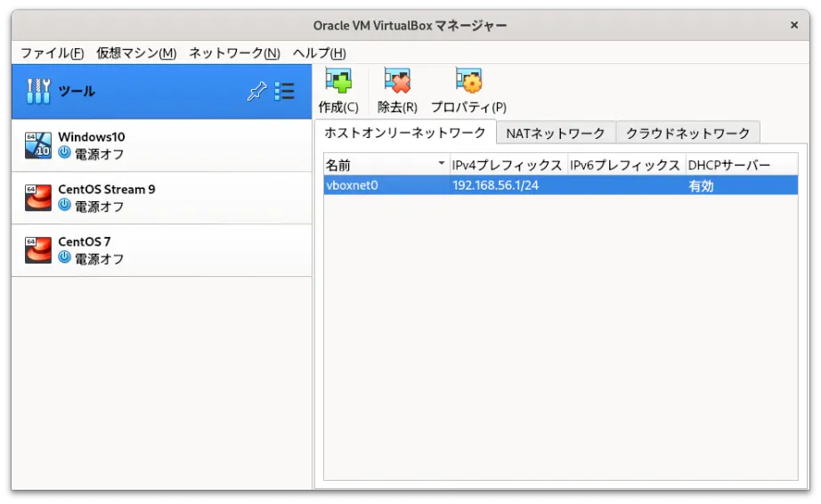Open the ヘルプ(H) menu
The height and width of the screenshot is (504, 821).
click(x=320, y=53)
